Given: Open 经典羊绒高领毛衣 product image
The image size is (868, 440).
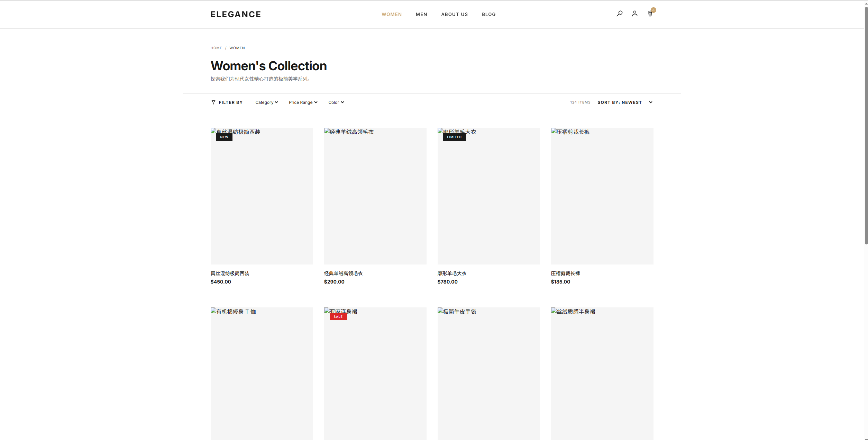Looking at the screenshot, I should pos(375,196).
